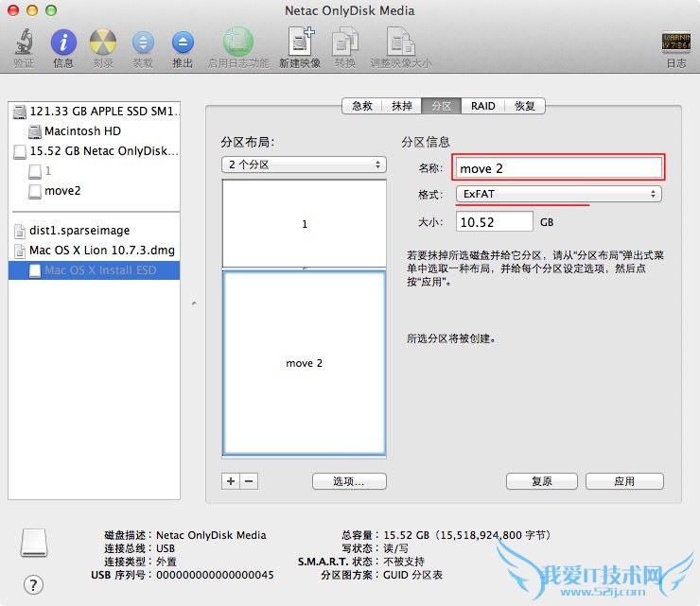The width and height of the screenshot is (700, 606).
Task: Open the Info (信息) toolbar icon
Action: tap(63, 43)
